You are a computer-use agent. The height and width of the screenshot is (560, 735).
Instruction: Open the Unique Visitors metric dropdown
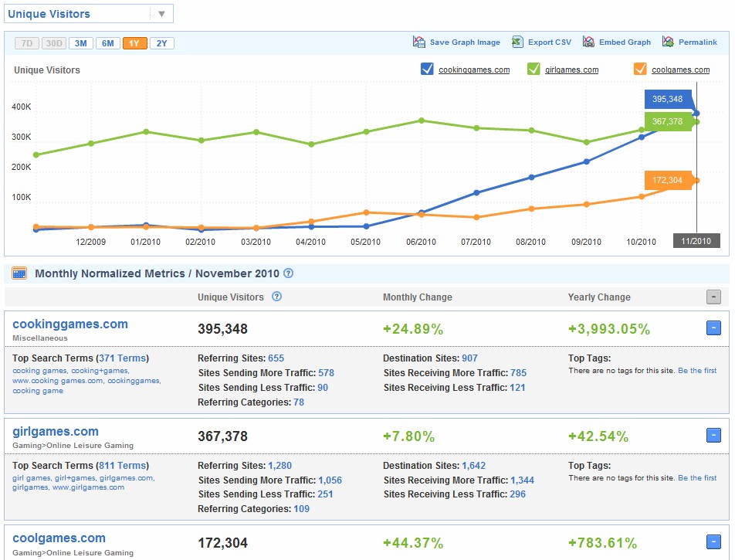[89, 14]
